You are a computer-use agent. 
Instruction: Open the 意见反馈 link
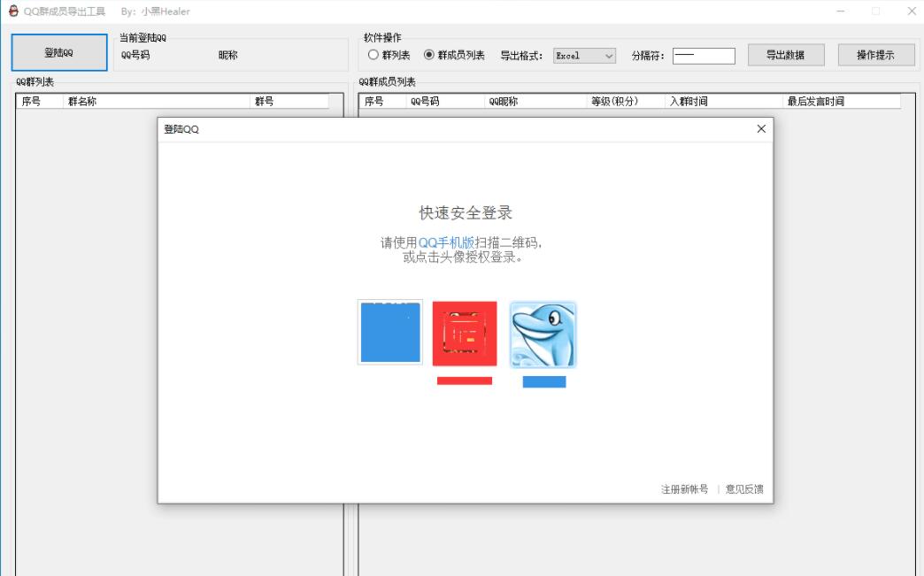[744, 488]
